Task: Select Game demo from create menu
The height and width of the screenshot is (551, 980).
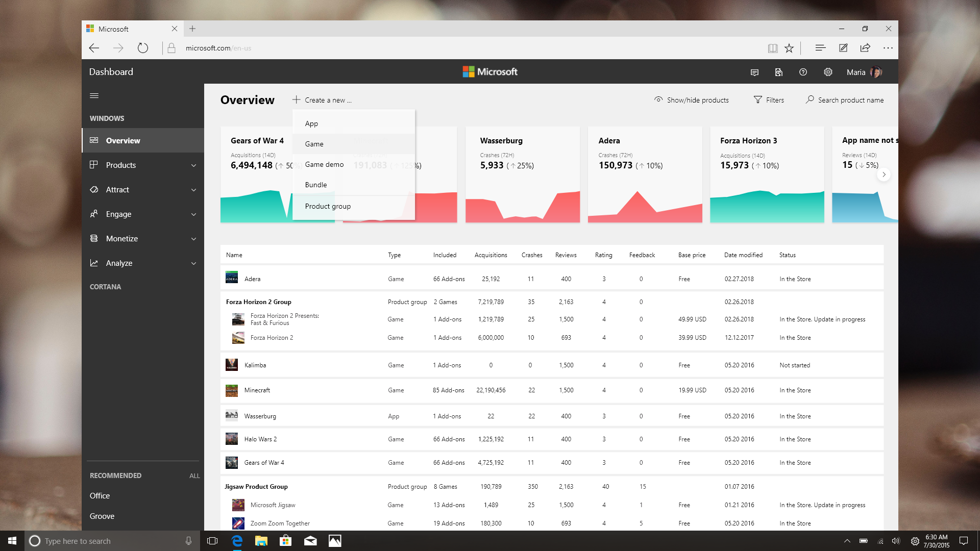Action: [x=354, y=164]
